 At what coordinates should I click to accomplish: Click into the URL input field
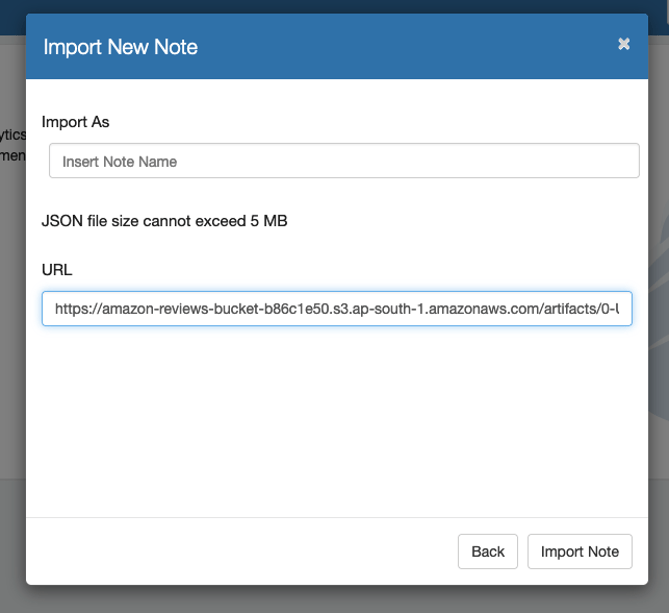coord(337,308)
